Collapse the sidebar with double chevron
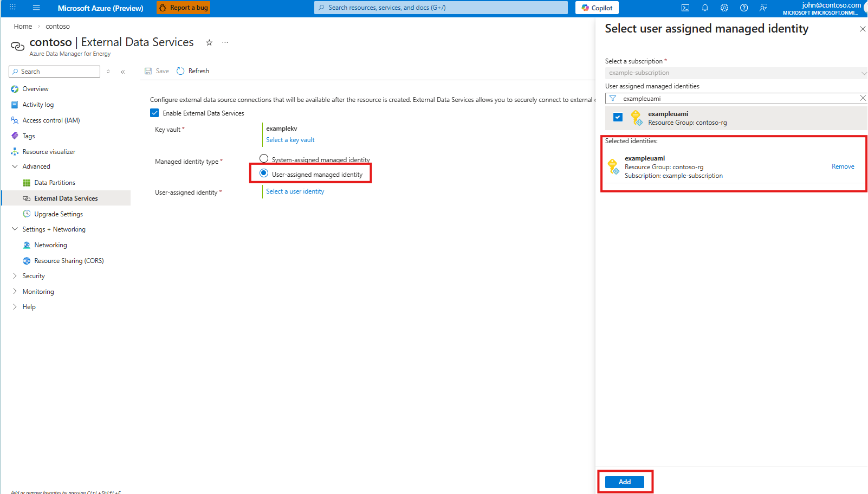Image resolution: width=868 pixels, height=494 pixels. (123, 72)
